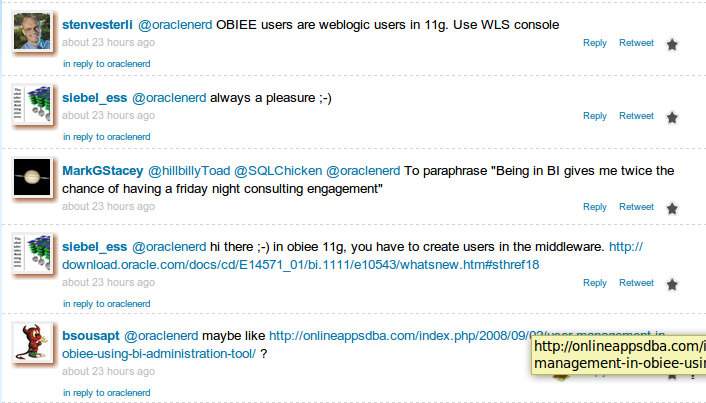The width and height of the screenshot is (706, 403).
Task: Open @hillbillyToad mention link
Action: (190, 171)
